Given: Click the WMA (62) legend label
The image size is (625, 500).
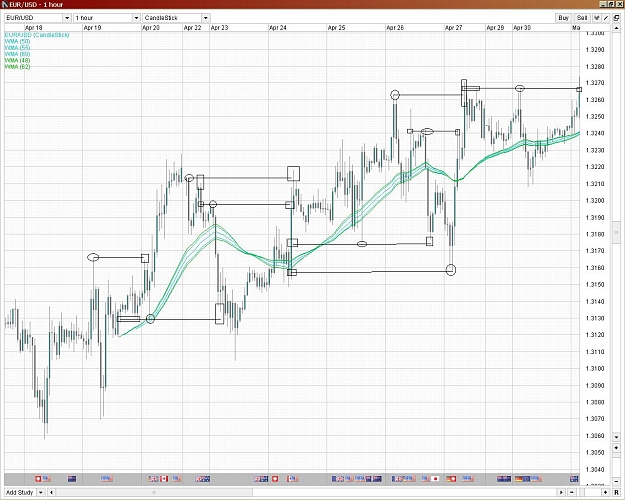Looking at the screenshot, I should click(x=17, y=67).
